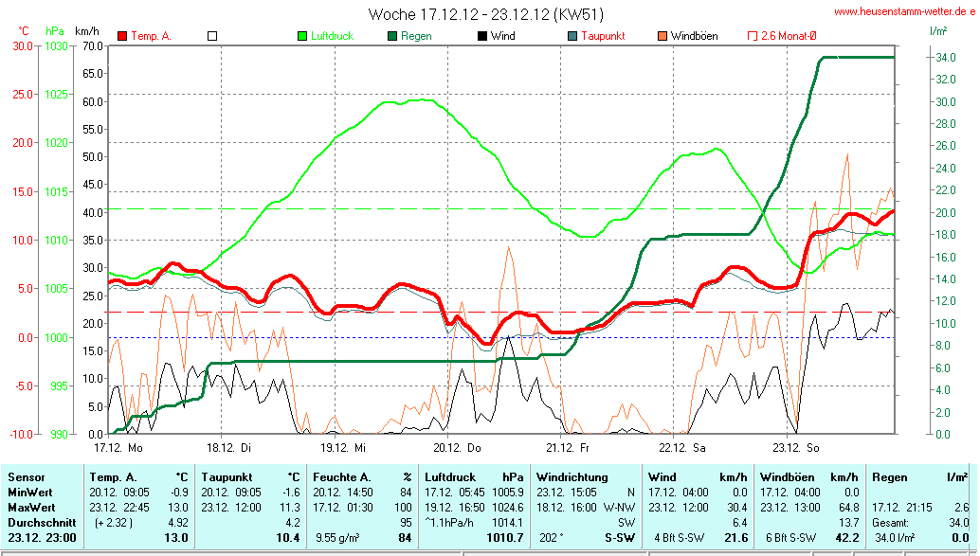Select the MaxWert row label
980x556 pixels.
(28, 507)
